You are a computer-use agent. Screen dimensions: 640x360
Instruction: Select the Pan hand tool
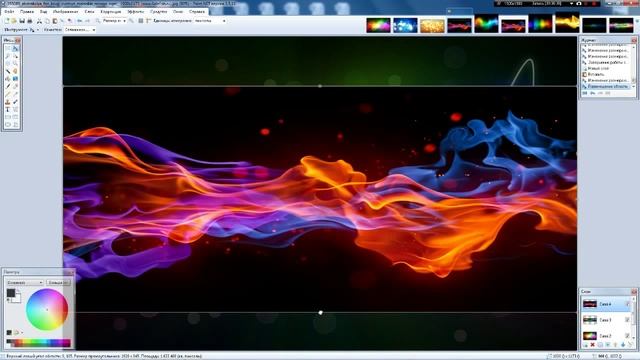(15, 71)
